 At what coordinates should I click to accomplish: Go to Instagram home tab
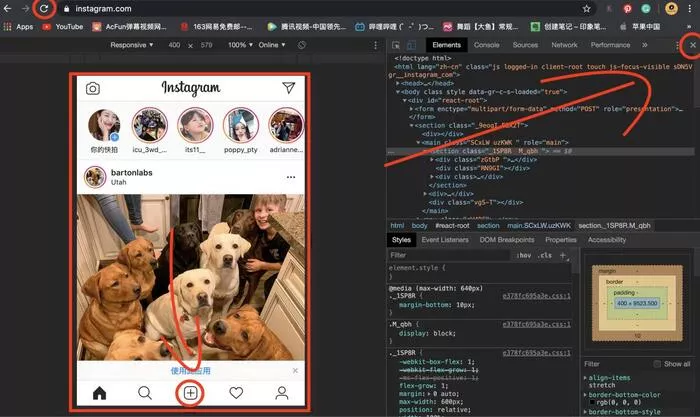[x=100, y=393]
